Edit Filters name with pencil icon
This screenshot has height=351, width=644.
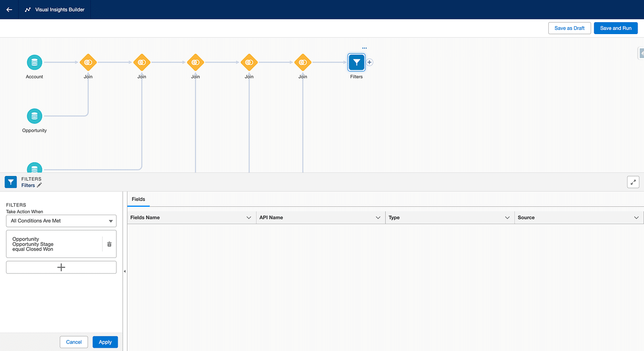coord(40,185)
